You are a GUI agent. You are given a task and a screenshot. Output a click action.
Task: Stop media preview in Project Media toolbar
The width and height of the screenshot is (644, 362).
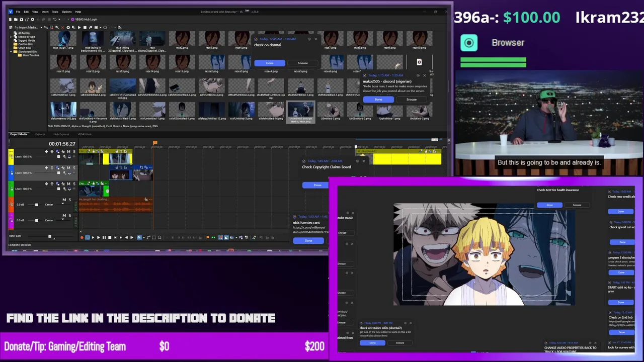(x=85, y=27)
